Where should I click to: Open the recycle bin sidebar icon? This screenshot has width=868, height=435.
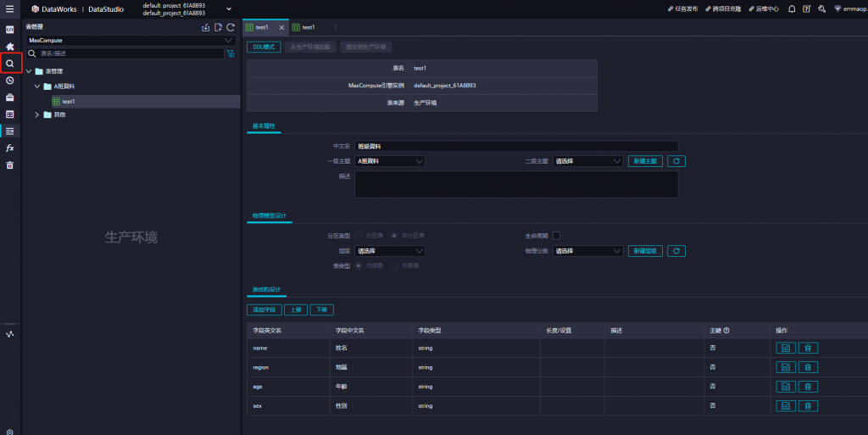point(10,165)
